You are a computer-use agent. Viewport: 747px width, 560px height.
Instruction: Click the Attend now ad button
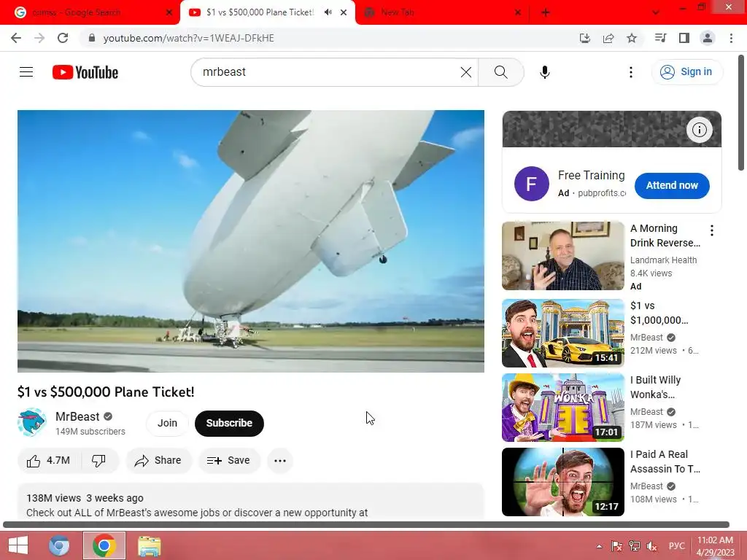click(x=672, y=185)
